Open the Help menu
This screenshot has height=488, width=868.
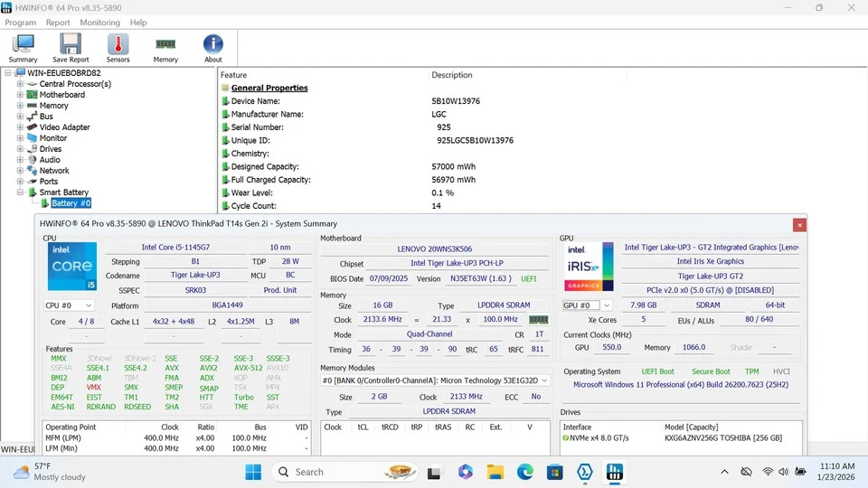coord(138,22)
